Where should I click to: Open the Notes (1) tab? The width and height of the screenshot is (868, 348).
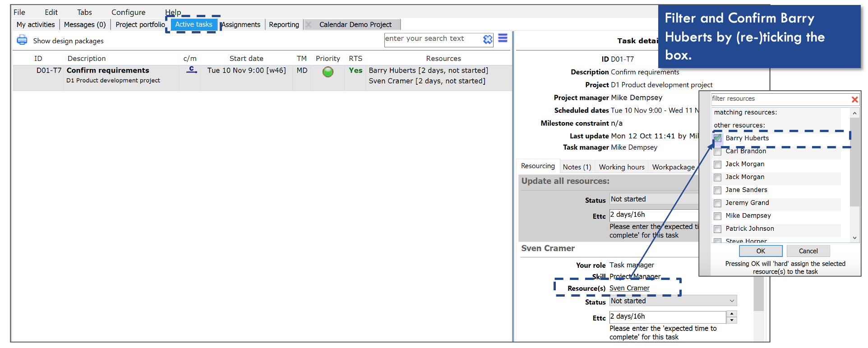[577, 167]
